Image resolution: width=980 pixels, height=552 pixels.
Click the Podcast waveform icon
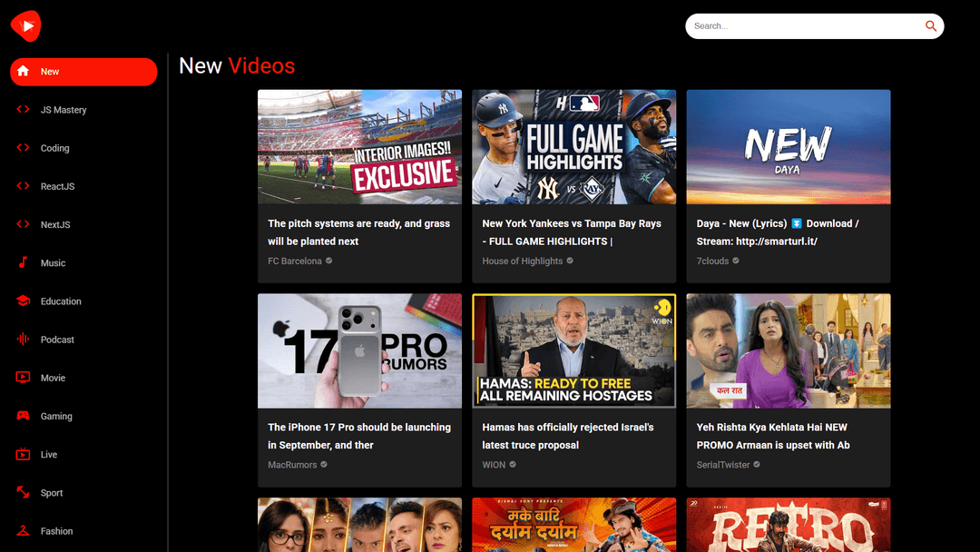point(23,339)
